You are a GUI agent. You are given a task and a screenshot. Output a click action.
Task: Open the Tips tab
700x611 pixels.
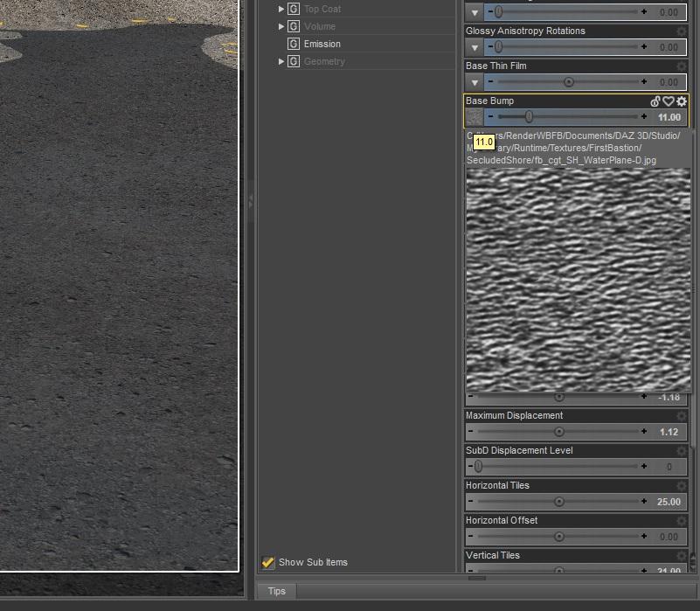276,591
